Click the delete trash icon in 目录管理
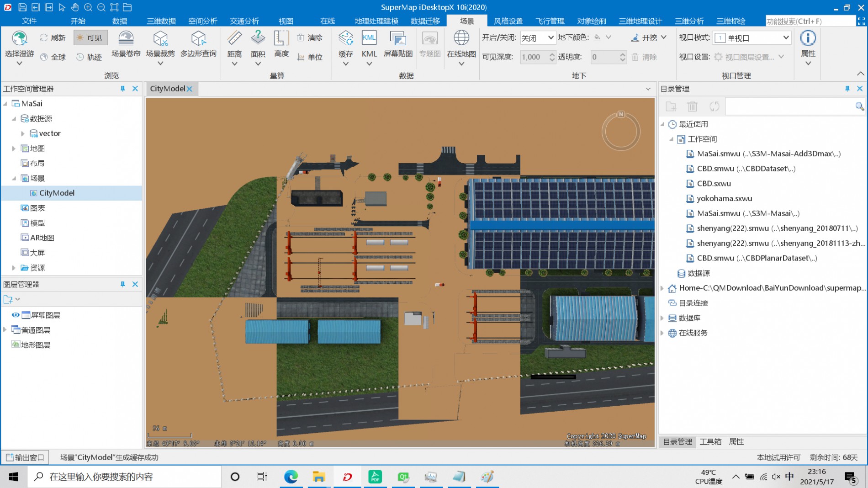Viewport: 868px width, 488px height. (692, 106)
